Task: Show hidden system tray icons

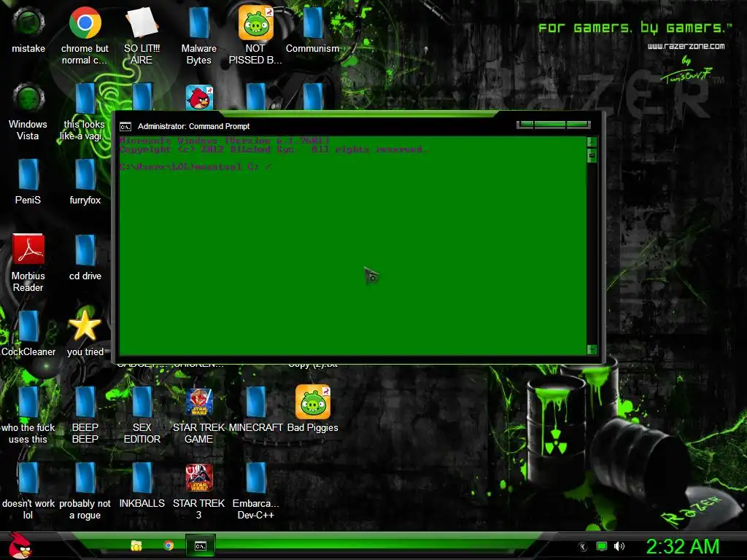Action: pyautogui.click(x=583, y=547)
